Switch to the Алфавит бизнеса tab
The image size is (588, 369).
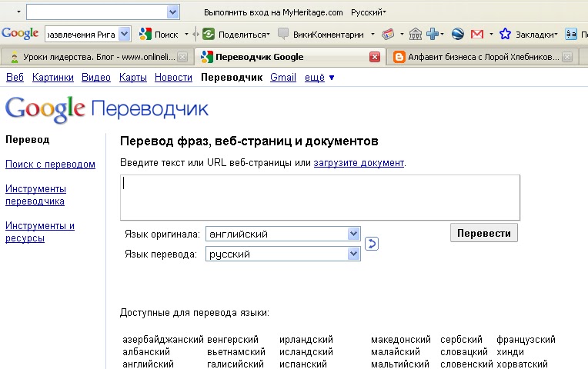tap(482, 57)
